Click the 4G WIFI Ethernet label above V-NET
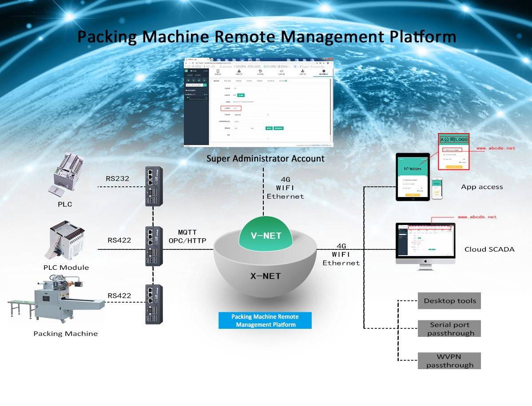The width and height of the screenshot is (532, 406). (285, 188)
